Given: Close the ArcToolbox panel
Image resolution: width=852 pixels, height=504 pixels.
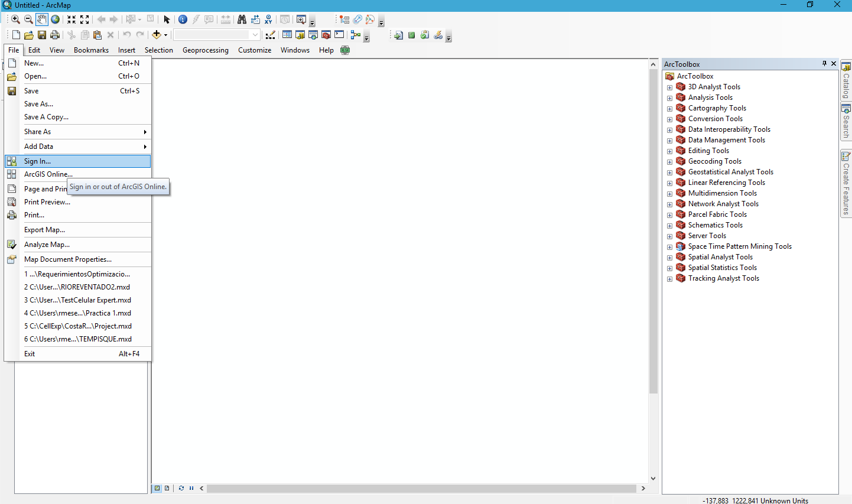Looking at the screenshot, I should click(834, 63).
